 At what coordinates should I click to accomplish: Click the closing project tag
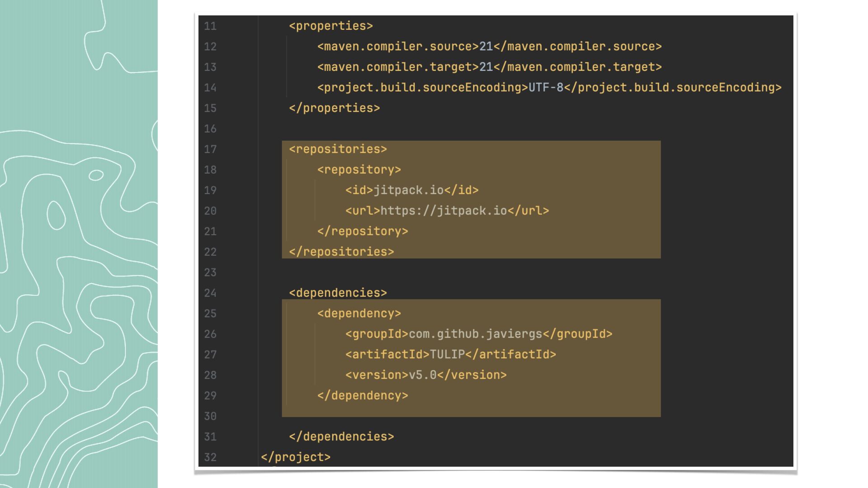coord(296,457)
